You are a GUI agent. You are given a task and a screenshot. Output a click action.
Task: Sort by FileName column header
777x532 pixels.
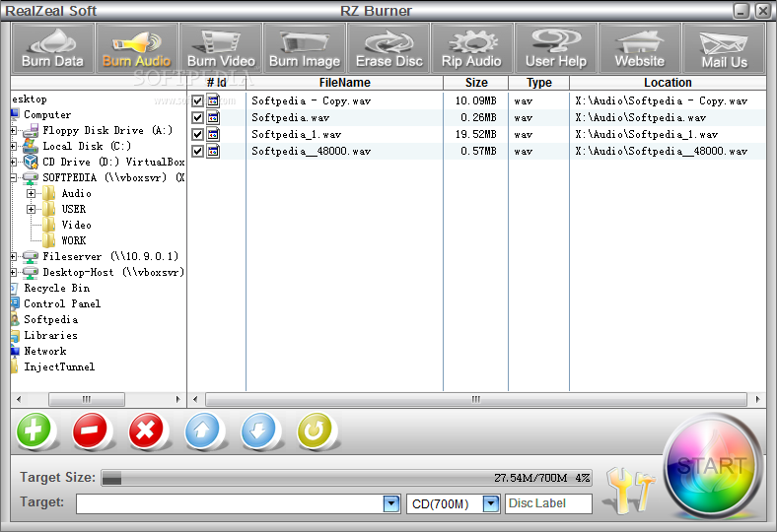pos(344,83)
